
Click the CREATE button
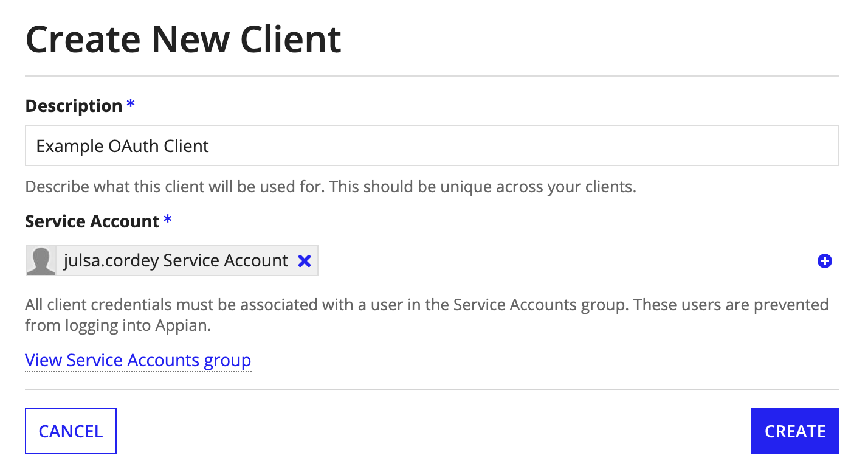coord(795,431)
